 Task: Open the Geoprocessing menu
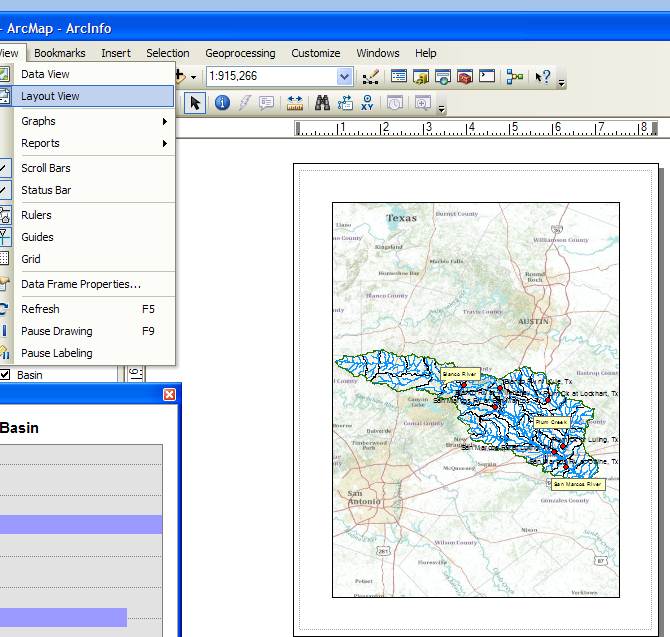click(240, 53)
